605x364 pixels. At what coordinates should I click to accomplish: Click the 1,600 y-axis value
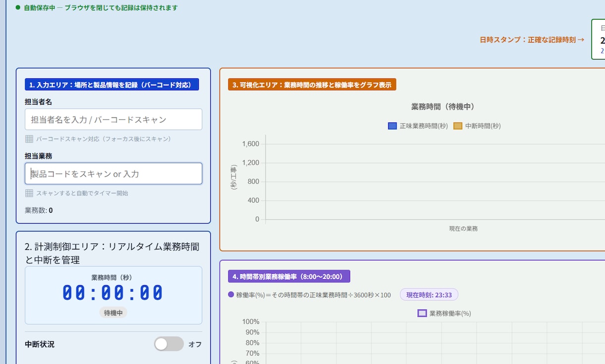[x=250, y=144]
